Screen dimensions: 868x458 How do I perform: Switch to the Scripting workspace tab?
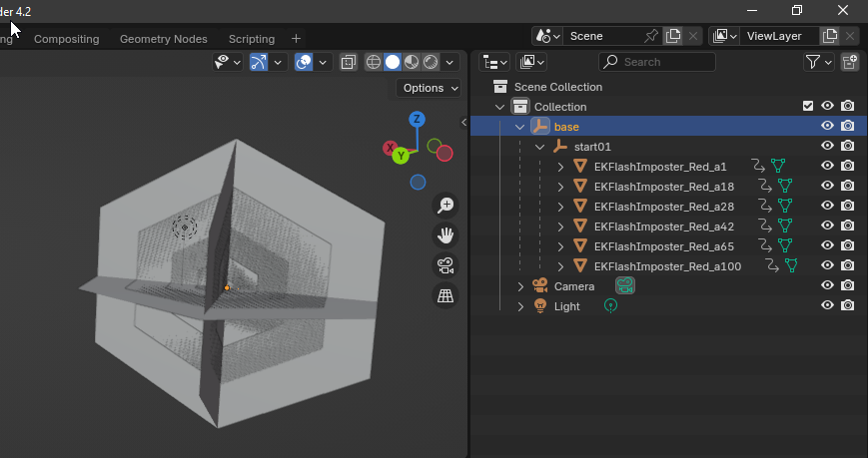pyautogui.click(x=251, y=39)
